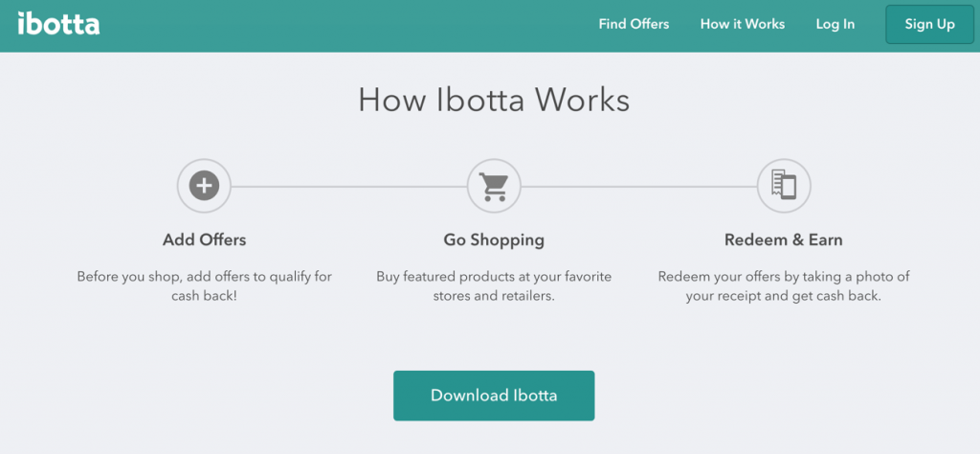Open the How it Works page
Image resolution: width=980 pixels, height=454 pixels.
(x=743, y=24)
